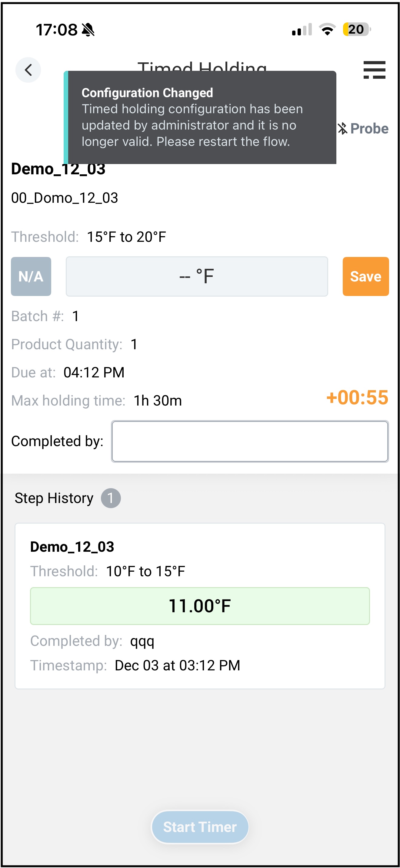The height and width of the screenshot is (868, 400).
Task: Tap the back arrow button
Action: pos(28,70)
